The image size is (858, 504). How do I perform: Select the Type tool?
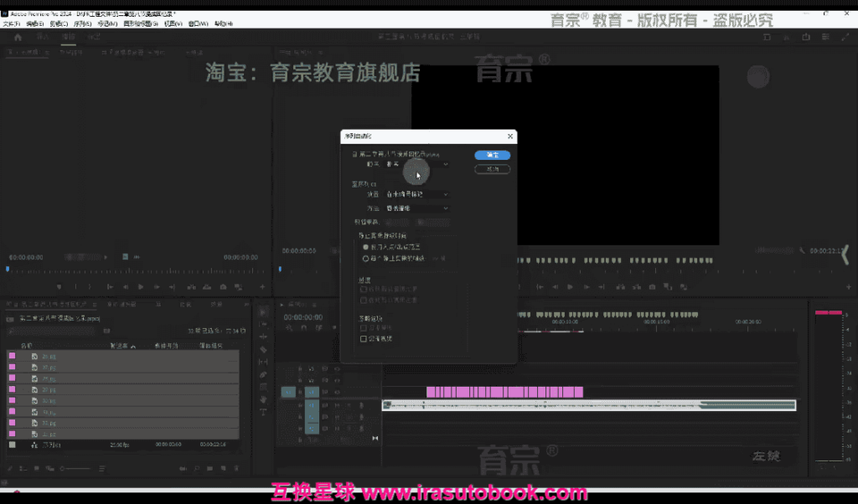click(263, 412)
